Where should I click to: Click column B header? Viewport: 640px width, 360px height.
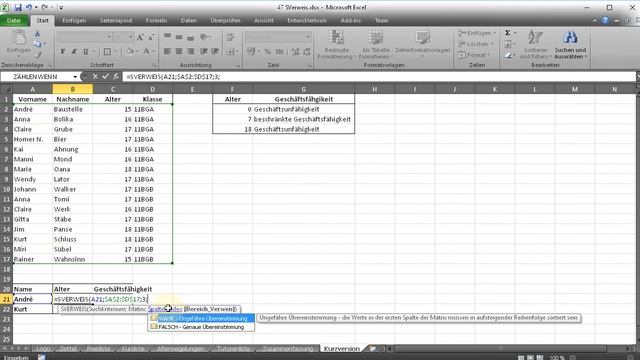73,89
